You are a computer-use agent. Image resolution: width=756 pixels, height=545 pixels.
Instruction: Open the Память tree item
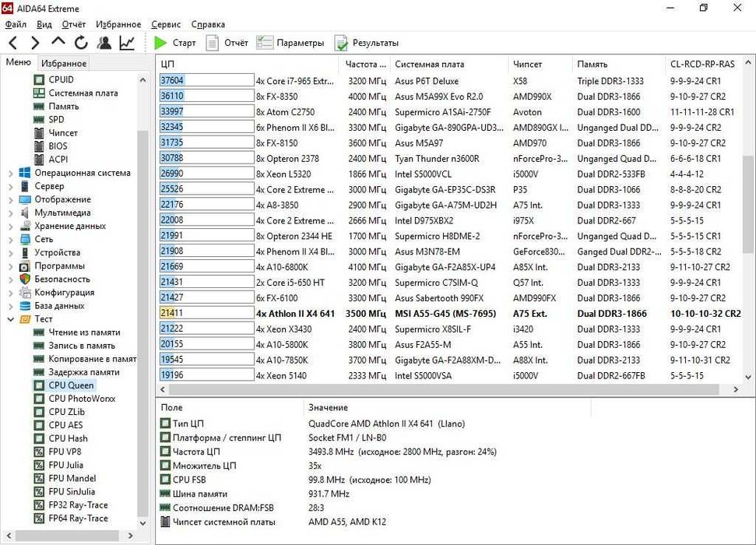(63, 106)
